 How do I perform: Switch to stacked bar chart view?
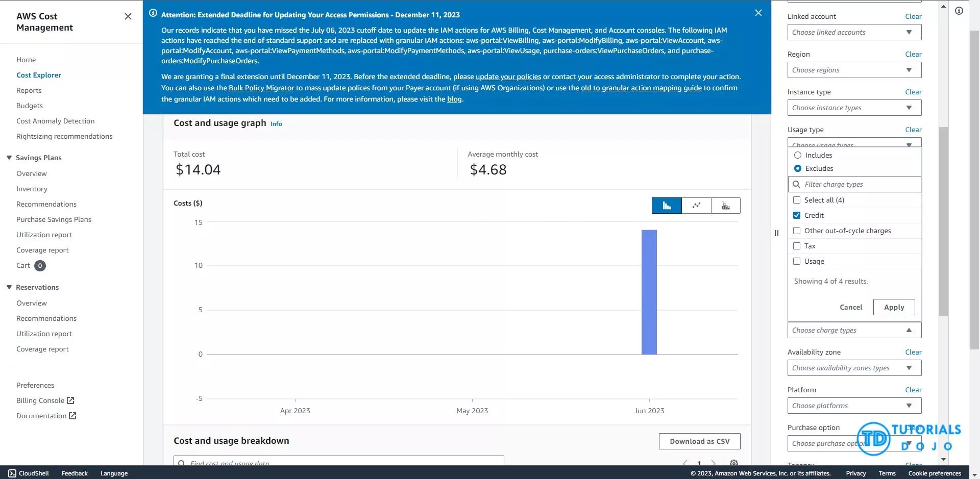click(725, 206)
